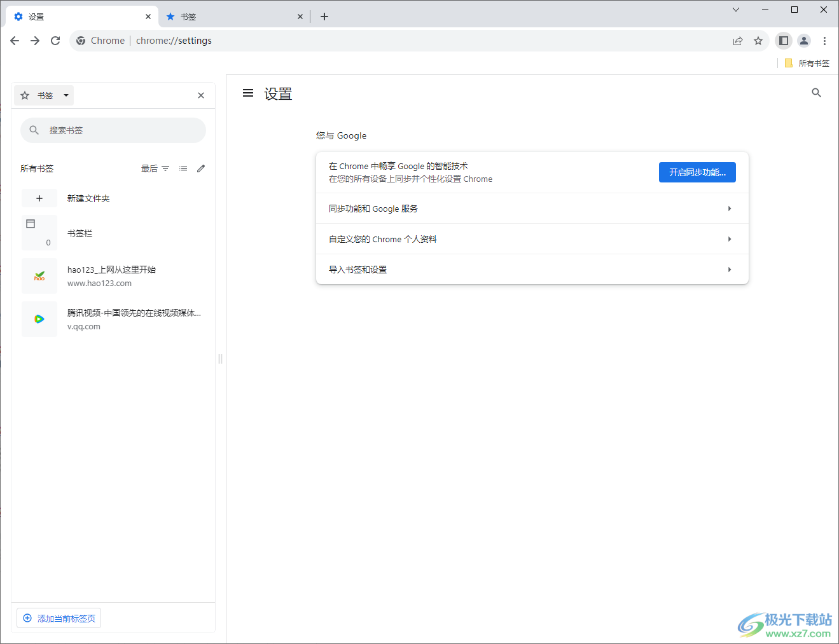This screenshot has width=839, height=644.
Task: Open the tab search chevron
Action: point(736,10)
